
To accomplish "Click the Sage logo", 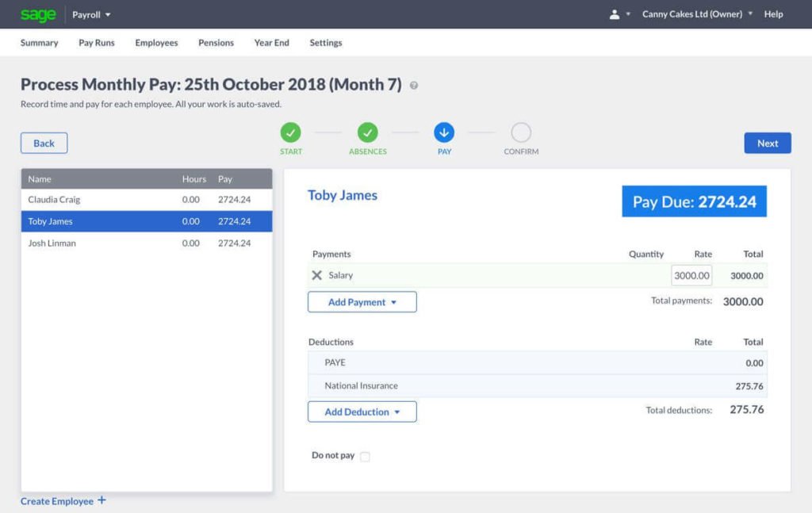I will tap(38, 14).
